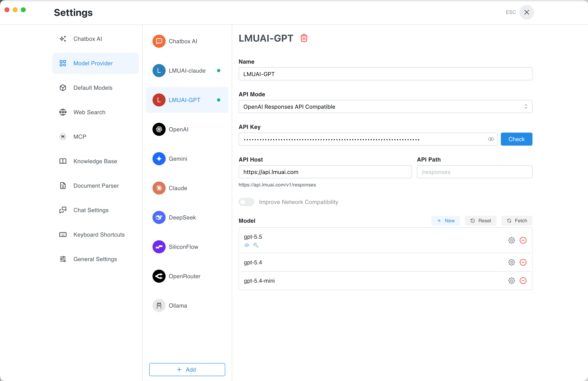Image resolution: width=588 pixels, height=381 pixels.
Task: Select the gpt-5.4-mini model name
Action: tap(259, 281)
